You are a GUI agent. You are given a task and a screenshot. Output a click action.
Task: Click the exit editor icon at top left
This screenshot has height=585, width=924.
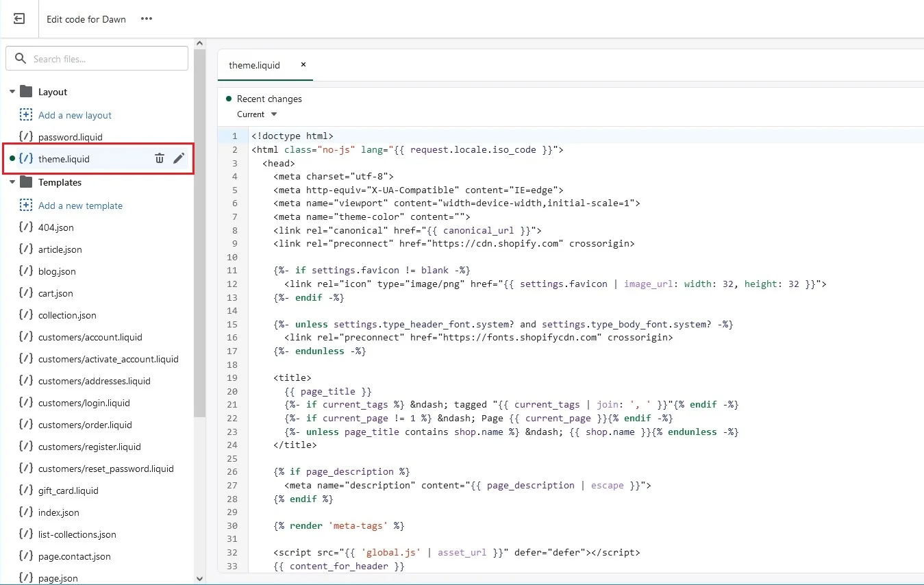point(19,18)
